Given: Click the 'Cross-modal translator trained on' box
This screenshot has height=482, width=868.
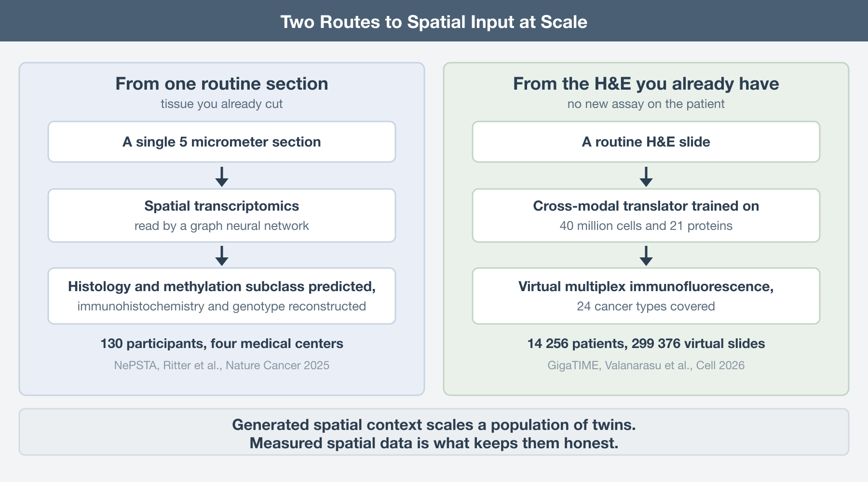Looking at the screenshot, I should click(646, 215).
